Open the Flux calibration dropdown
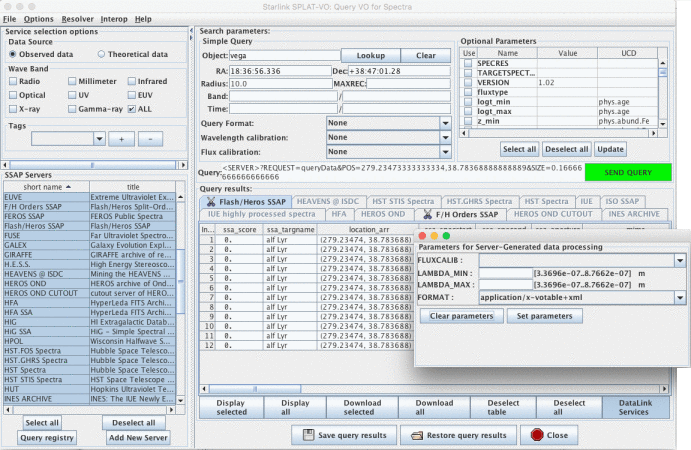This screenshot has width=691, height=450. click(446, 152)
